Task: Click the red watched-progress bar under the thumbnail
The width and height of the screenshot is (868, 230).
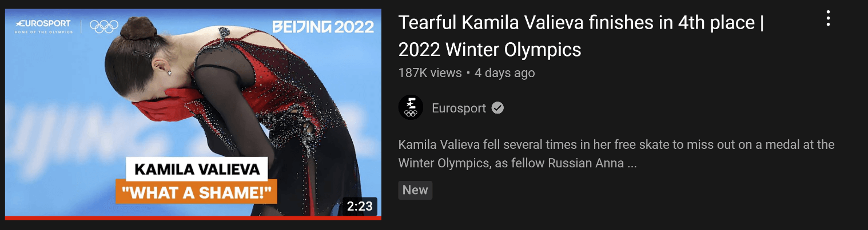Action: click(193, 218)
